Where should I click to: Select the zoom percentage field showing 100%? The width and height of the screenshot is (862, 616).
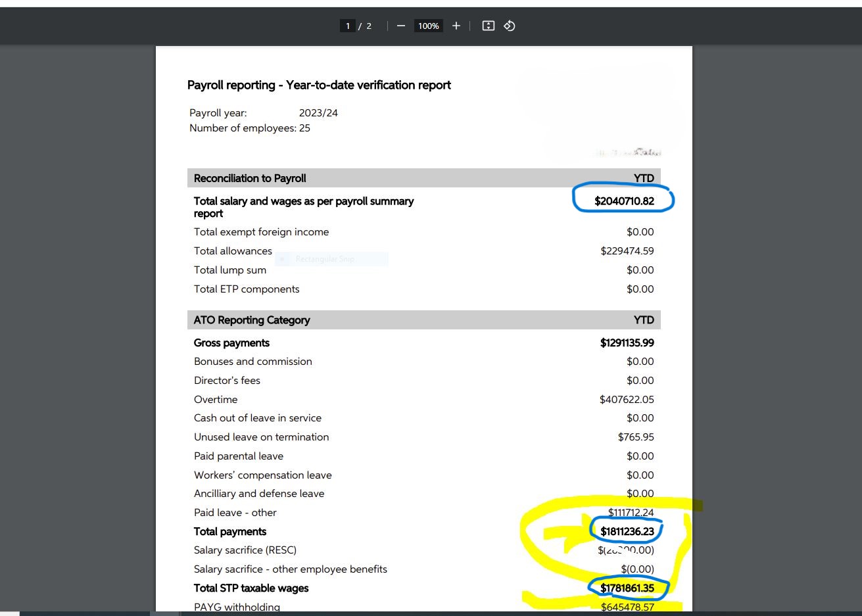(x=428, y=26)
